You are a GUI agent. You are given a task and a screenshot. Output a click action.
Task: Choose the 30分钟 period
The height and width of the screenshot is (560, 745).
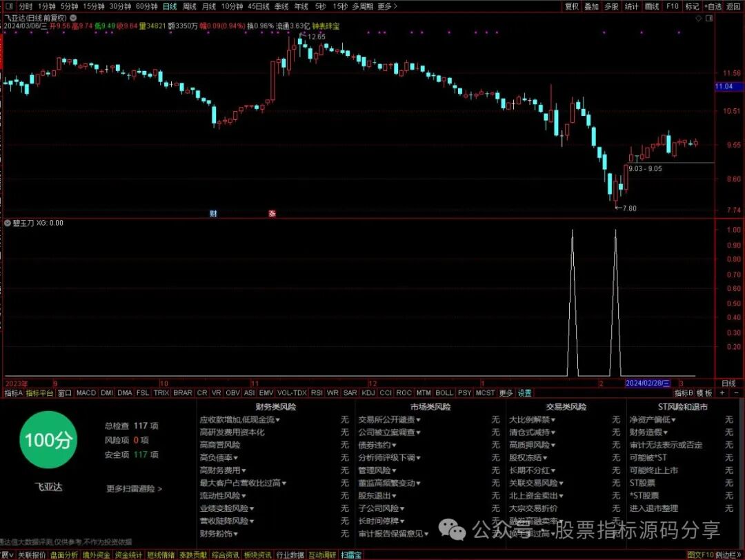tap(120, 6)
